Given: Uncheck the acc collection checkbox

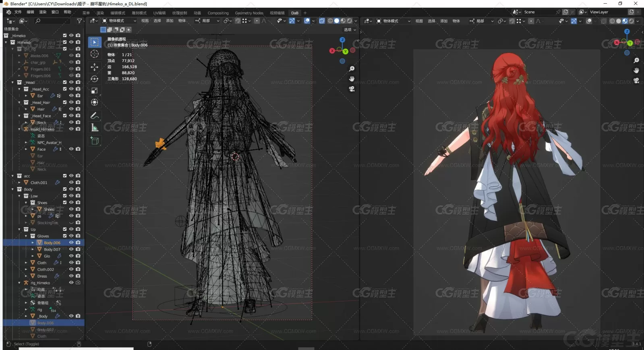Looking at the screenshot, I should pyautogui.click(x=65, y=176).
